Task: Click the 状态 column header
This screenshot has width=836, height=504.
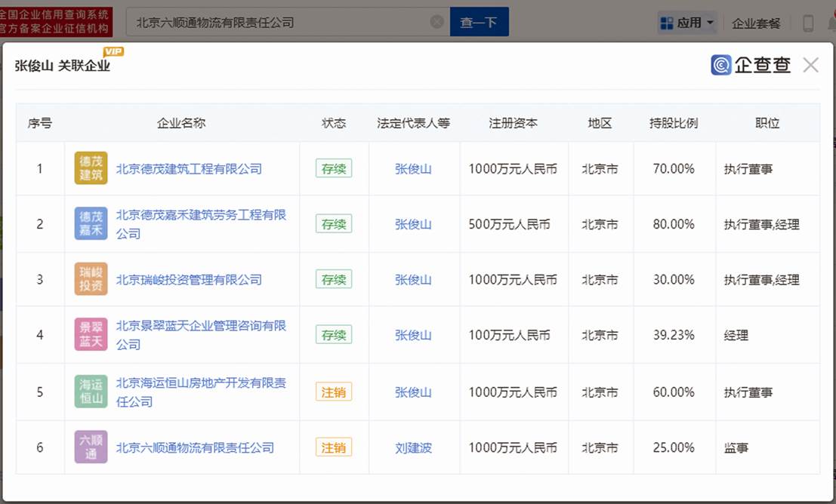Action: pyautogui.click(x=334, y=123)
